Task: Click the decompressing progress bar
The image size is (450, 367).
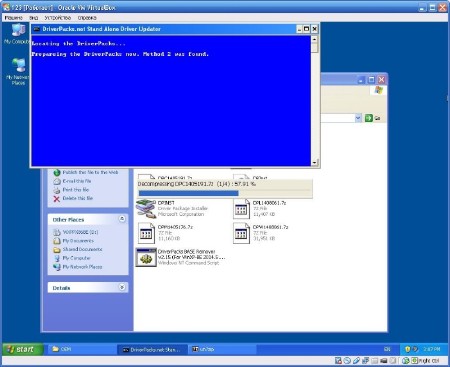Action: [225, 193]
